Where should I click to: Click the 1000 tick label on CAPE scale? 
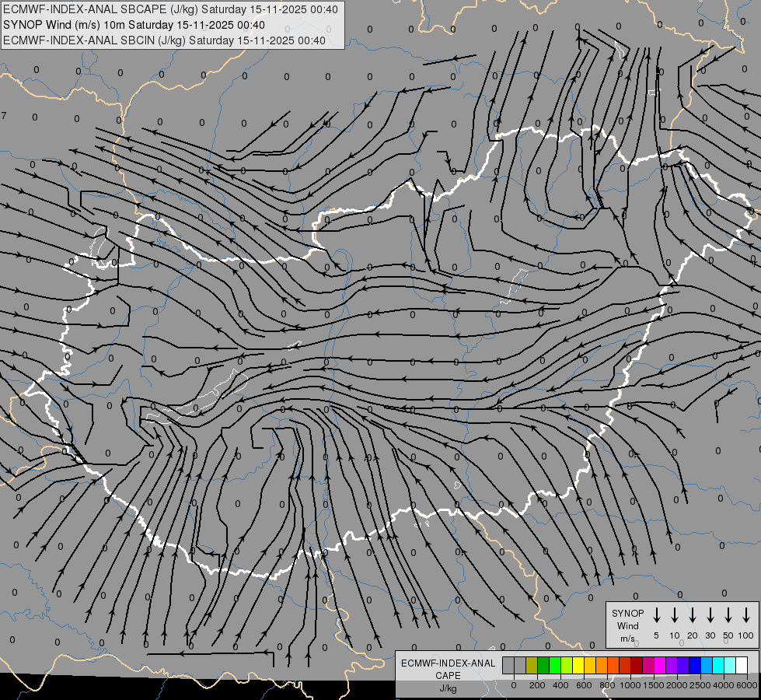630,685
